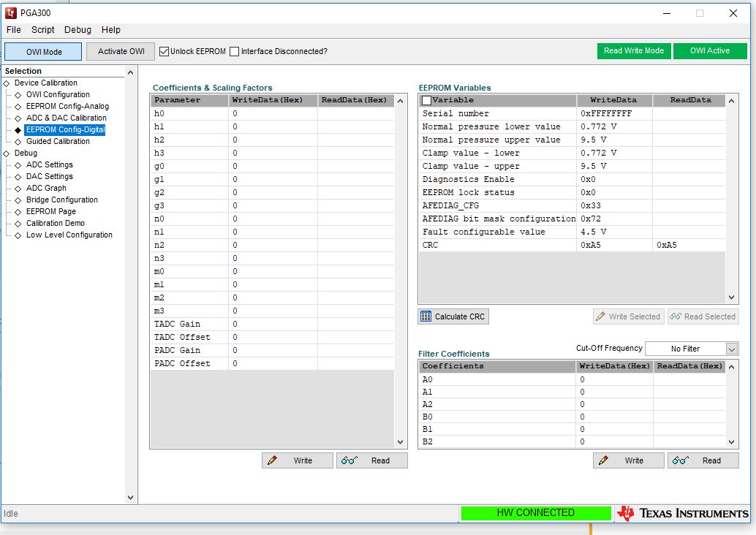The height and width of the screenshot is (535, 756).
Task: Click the AFEDIAG_CFG row label
Action: coord(450,206)
